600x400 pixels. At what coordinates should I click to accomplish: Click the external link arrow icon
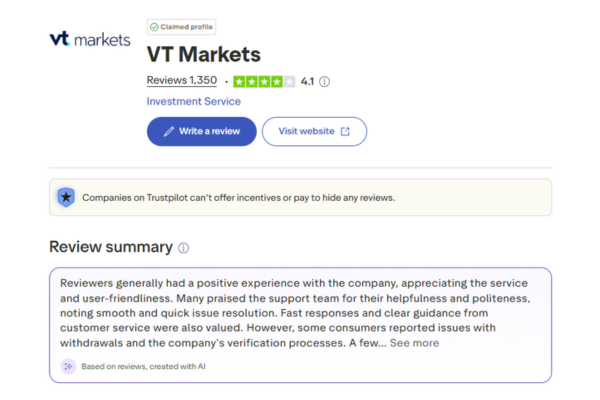[x=345, y=131]
